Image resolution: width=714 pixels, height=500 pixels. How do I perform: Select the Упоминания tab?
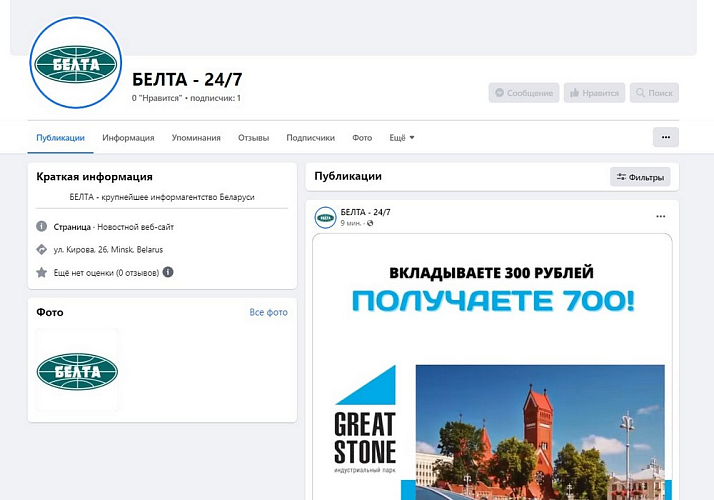click(x=196, y=138)
